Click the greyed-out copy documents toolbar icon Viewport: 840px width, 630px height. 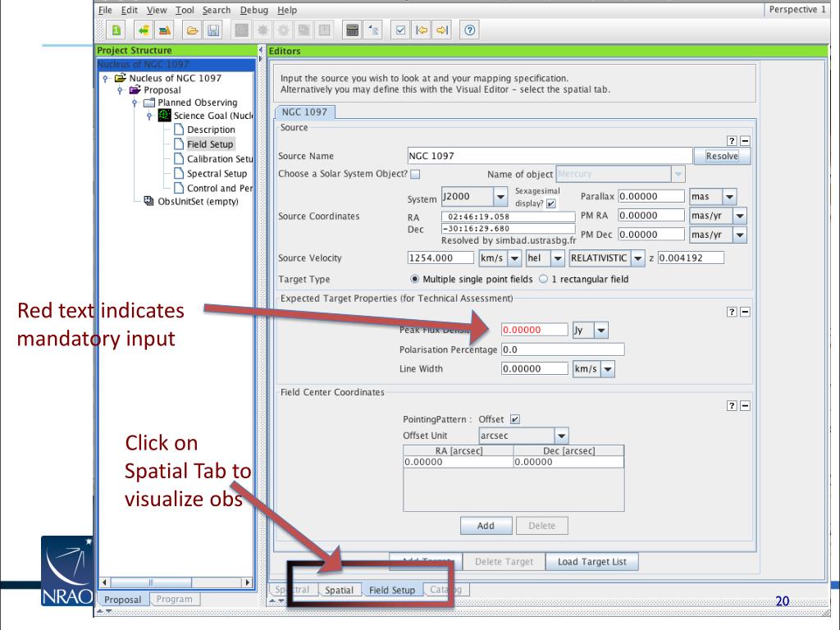[304, 30]
